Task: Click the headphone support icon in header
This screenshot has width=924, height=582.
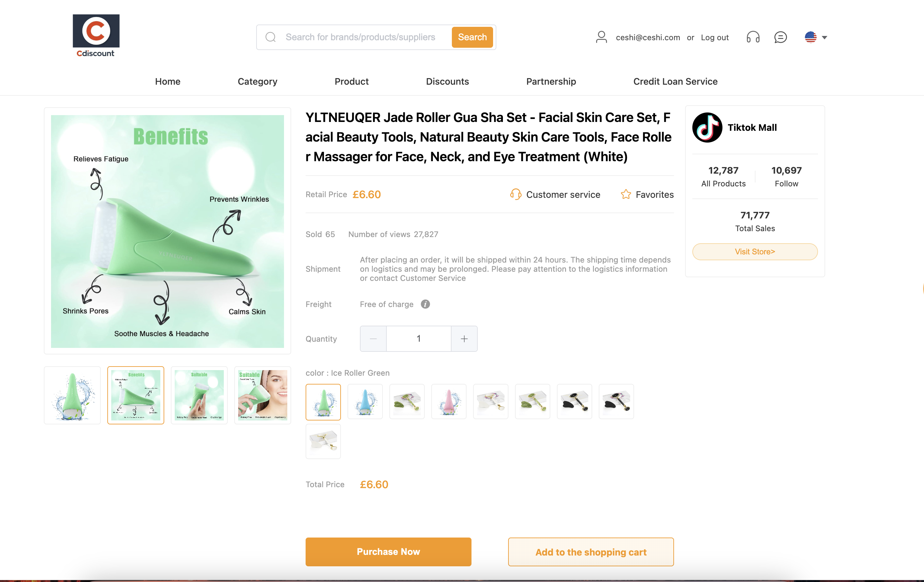Action: tap(753, 37)
